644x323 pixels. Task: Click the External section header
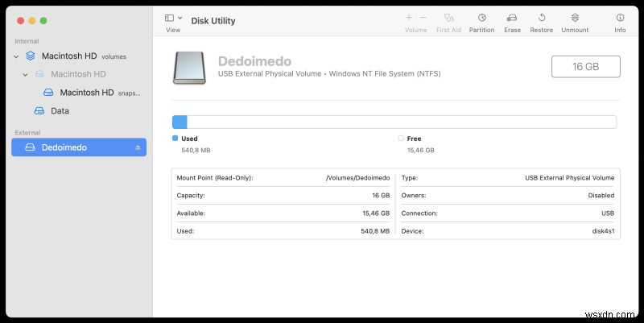[27, 133]
